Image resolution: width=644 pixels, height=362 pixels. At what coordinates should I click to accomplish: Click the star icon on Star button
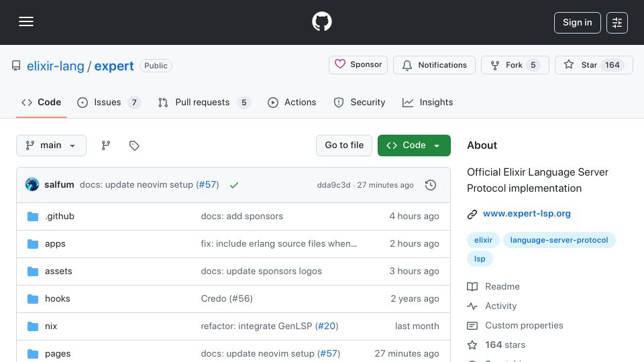point(569,64)
